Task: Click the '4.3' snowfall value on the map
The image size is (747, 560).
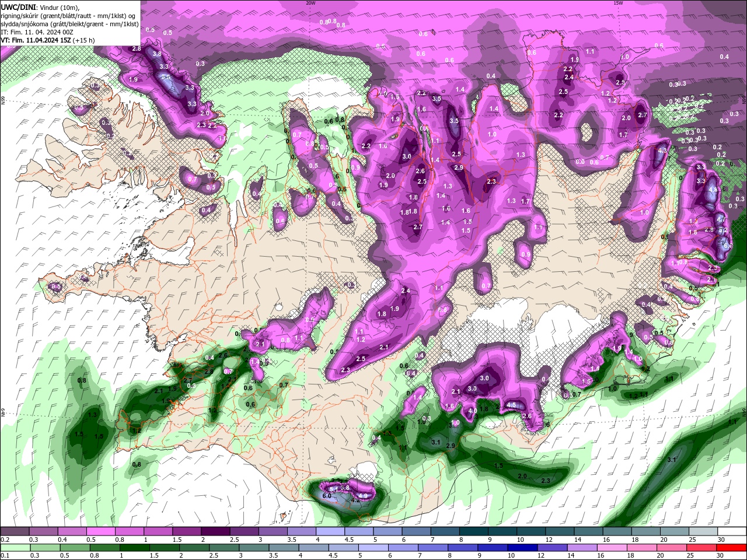Action: pos(662,150)
